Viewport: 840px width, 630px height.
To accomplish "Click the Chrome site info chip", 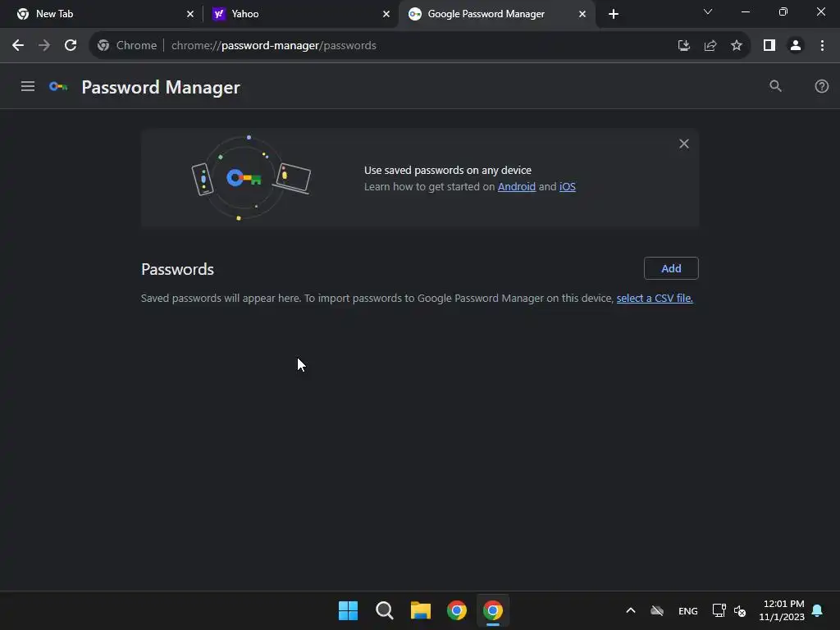I will click(x=127, y=46).
